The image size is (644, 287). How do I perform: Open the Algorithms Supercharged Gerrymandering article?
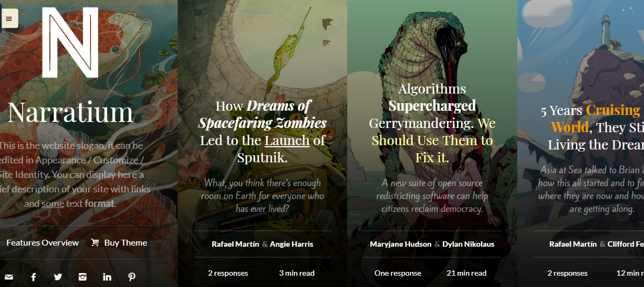(432, 123)
